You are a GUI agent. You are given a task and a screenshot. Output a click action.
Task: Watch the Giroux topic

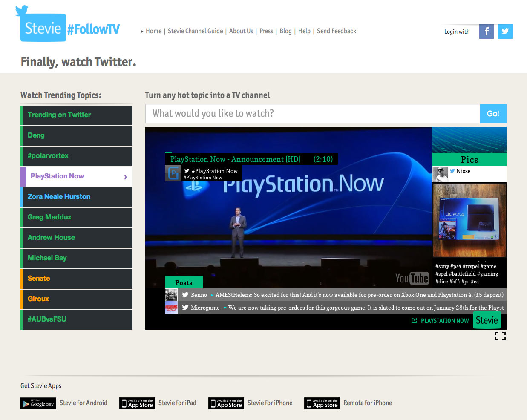tap(77, 299)
